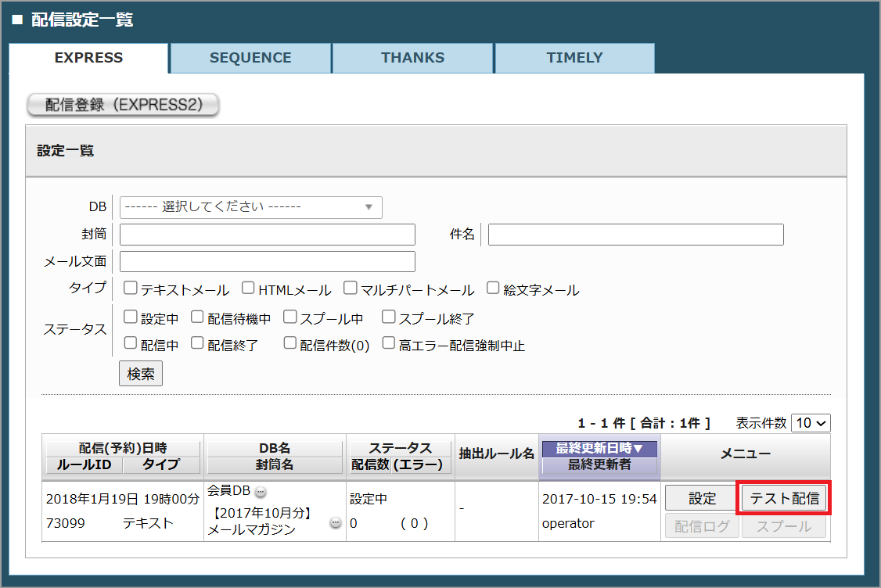Switch to the SEQUENCE tab
The image size is (881, 588).
point(250,58)
